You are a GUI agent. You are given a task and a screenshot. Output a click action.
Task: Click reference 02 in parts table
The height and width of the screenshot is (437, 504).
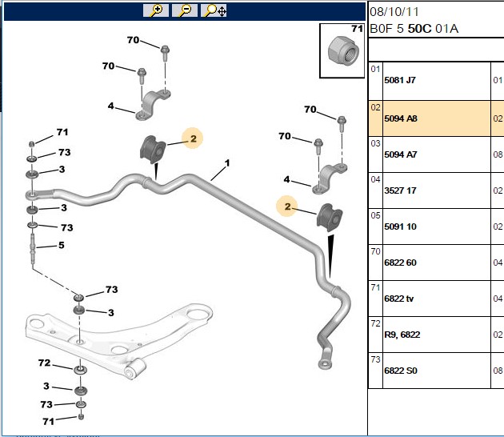click(x=375, y=107)
